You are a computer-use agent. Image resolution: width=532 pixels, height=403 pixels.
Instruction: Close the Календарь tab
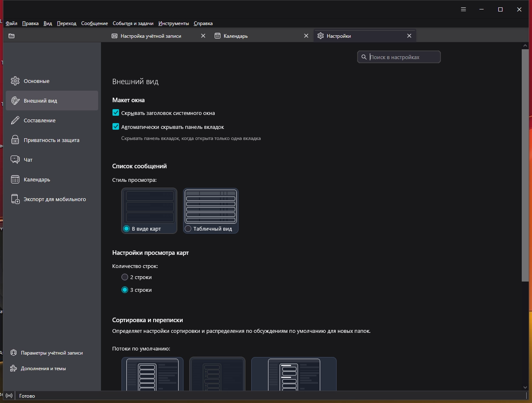pos(306,36)
